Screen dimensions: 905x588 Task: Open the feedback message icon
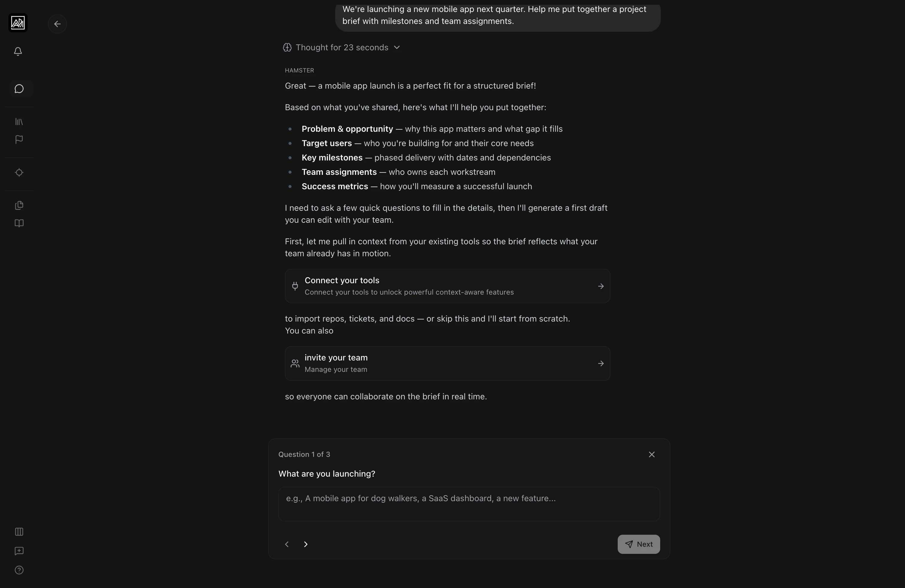click(19, 551)
